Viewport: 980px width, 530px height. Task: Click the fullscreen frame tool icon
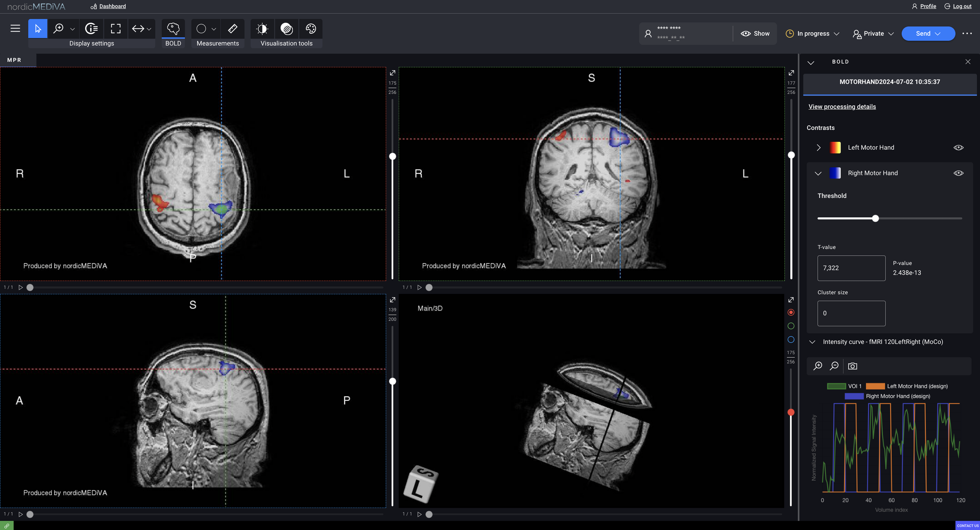click(116, 29)
